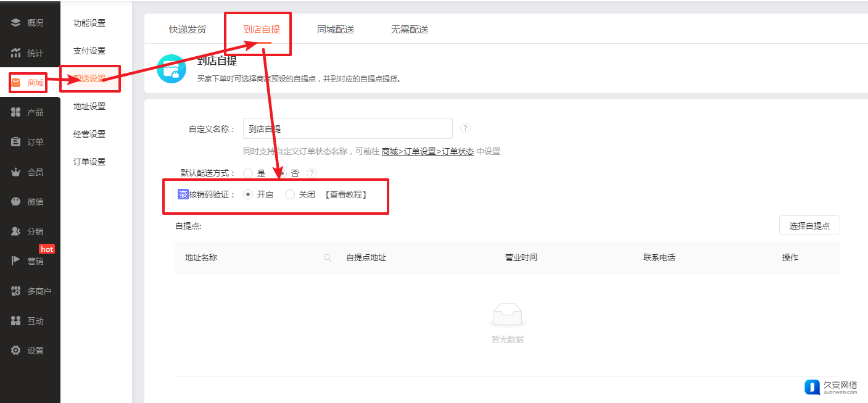Select 是 for 默认配送方式
Screen dimensions: 868x403
tap(248, 173)
